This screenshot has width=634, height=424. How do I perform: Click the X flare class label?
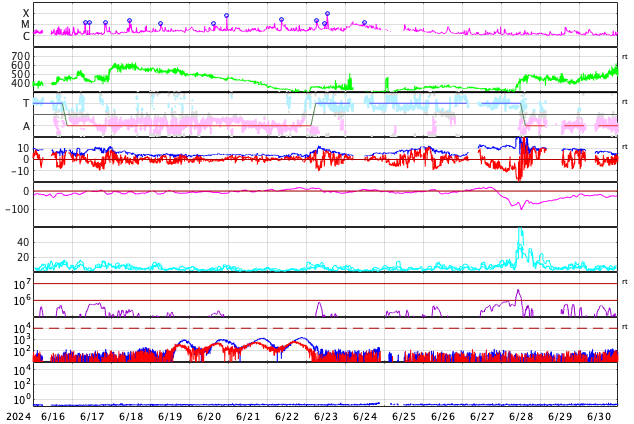pos(26,13)
